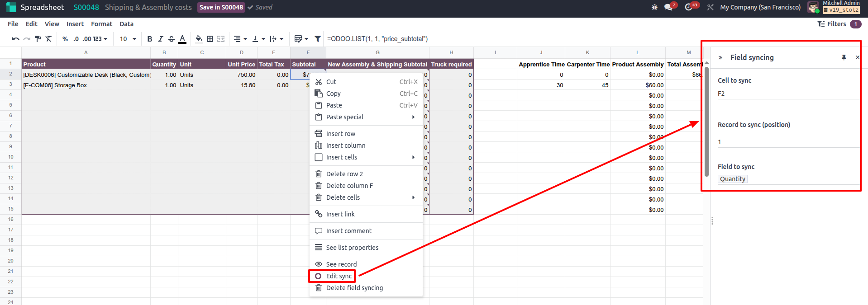Open the borders tool
The height and width of the screenshot is (305, 868).
point(210,39)
